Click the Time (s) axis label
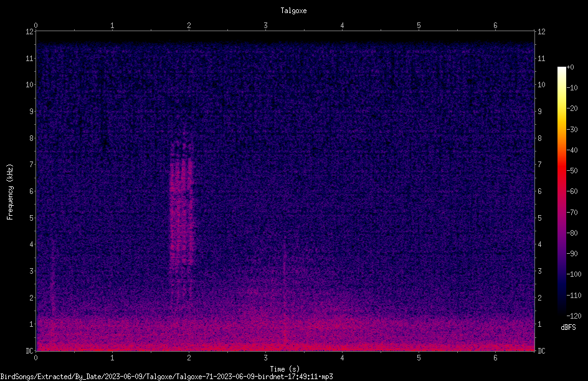Screen dimensions: 588x381 [285, 369]
